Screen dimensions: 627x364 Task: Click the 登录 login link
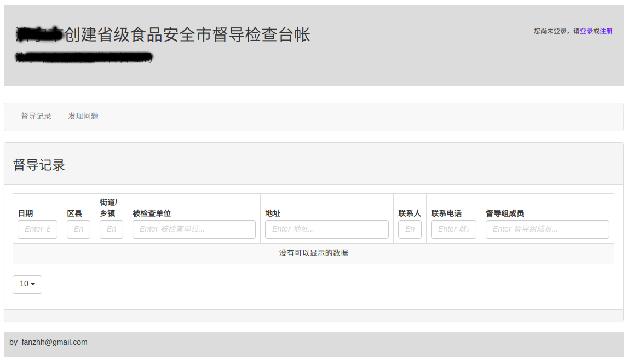click(586, 31)
